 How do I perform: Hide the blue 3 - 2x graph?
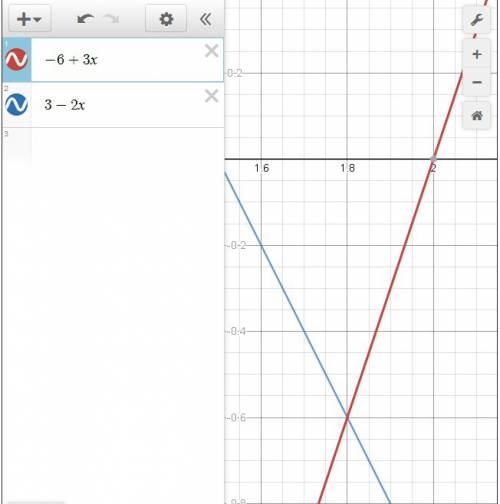click(17, 105)
